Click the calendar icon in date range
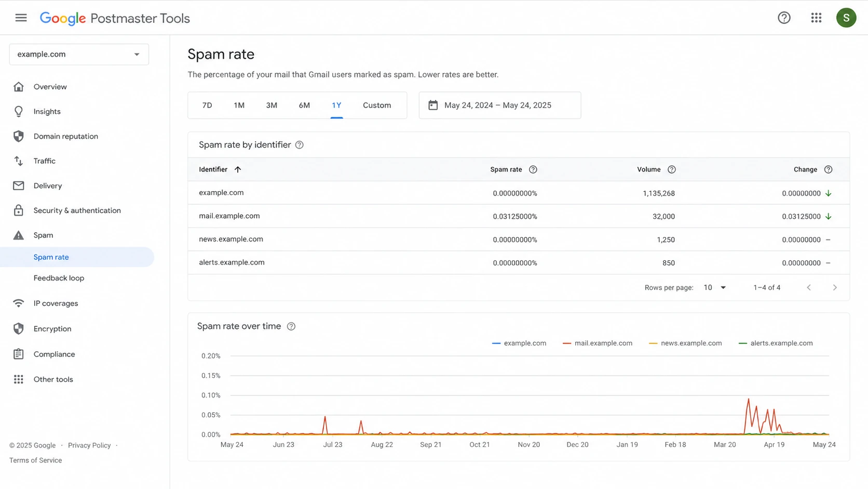The width and height of the screenshot is (868, 489). tap(433, 105)
